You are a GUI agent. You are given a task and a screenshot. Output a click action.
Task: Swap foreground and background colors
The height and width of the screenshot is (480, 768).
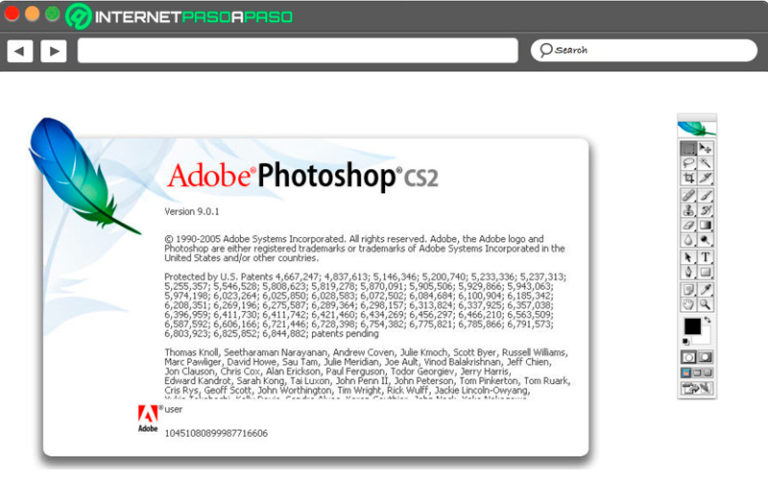coord(708,320)
